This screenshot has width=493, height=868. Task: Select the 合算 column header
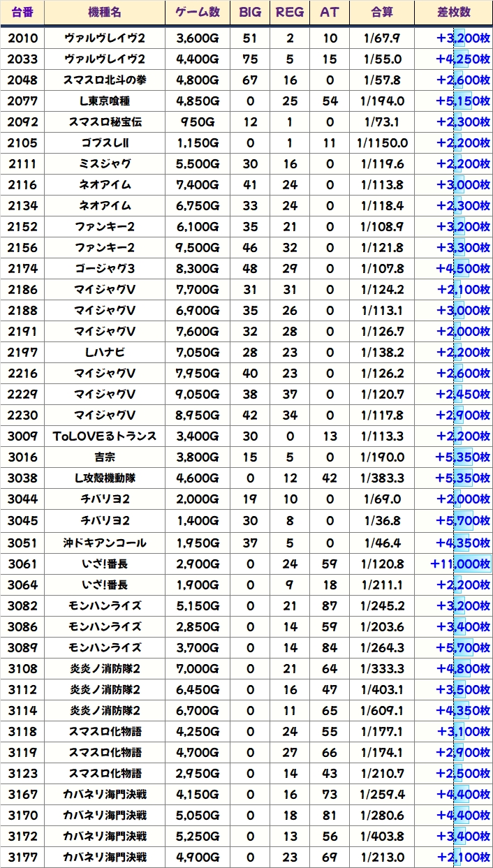point(383,13)
